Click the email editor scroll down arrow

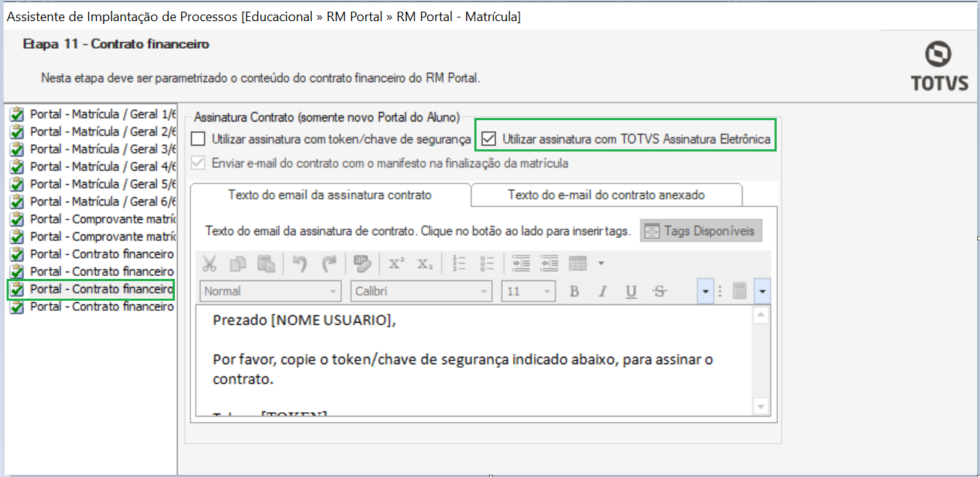click(x=760, y=406)
